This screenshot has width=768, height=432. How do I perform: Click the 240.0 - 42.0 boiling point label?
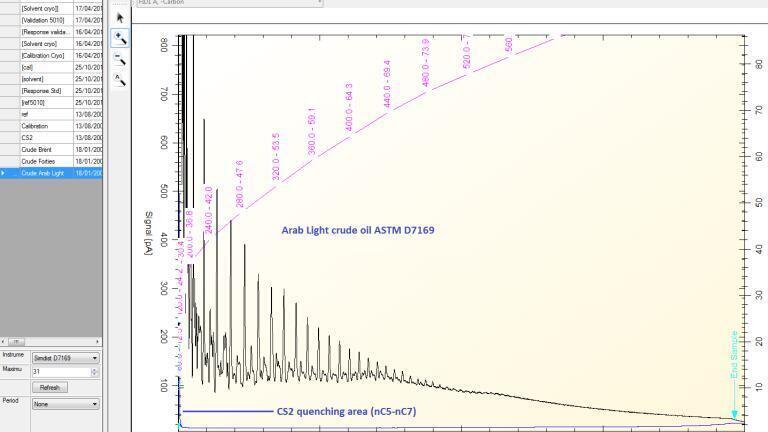[x=209, y=210]
